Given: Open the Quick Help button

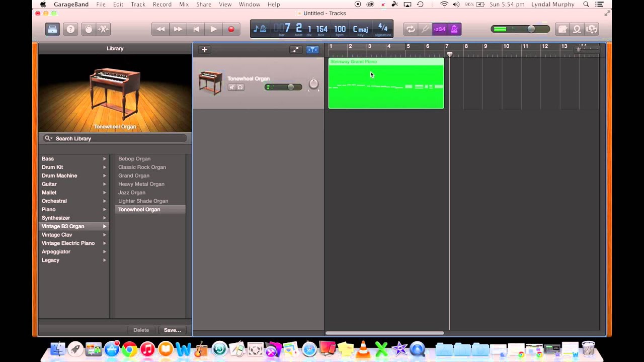Looking at the screenshot, I should 71,29.
